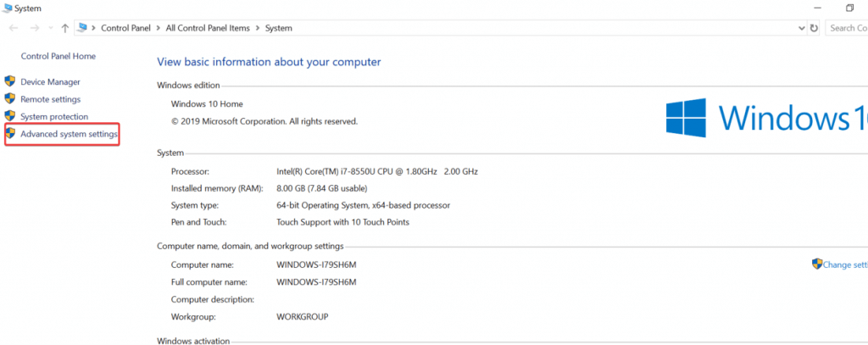Open System protection link
This screenshot has height=345, width=868.
click(54, 117)
